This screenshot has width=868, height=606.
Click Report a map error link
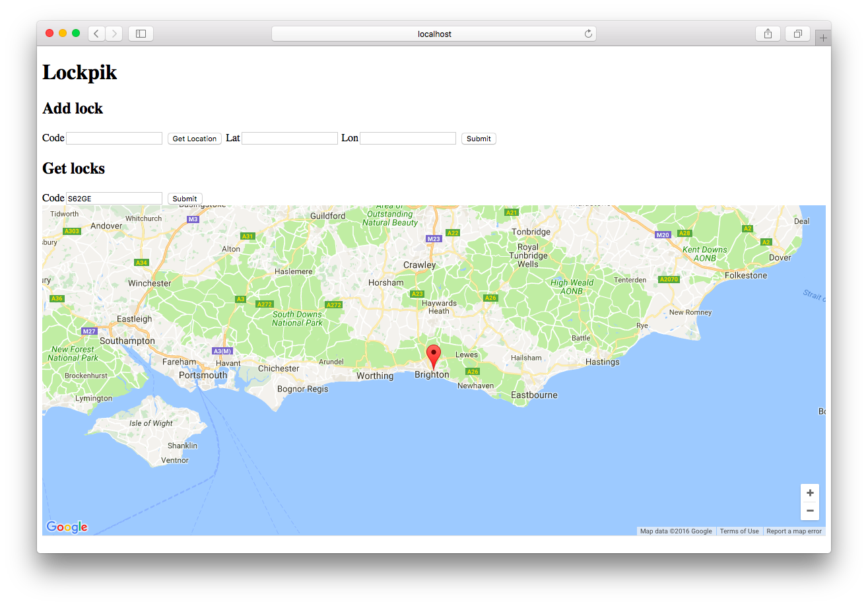tap(794, 531)
